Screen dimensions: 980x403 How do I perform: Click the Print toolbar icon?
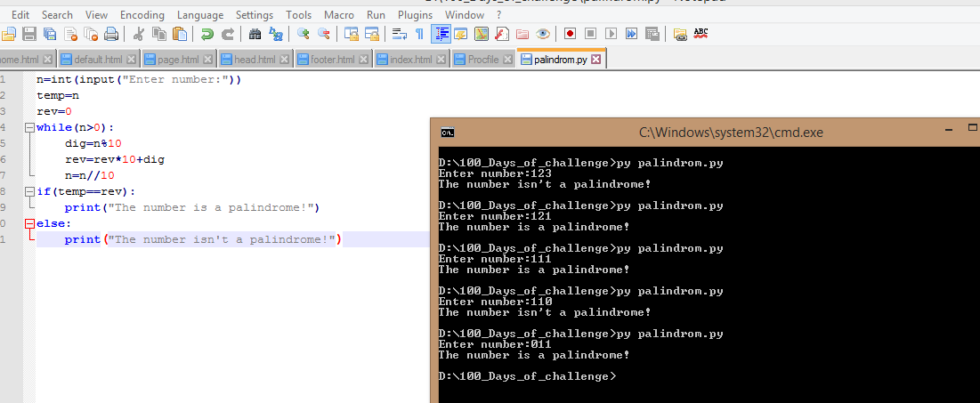coord(111,34)
